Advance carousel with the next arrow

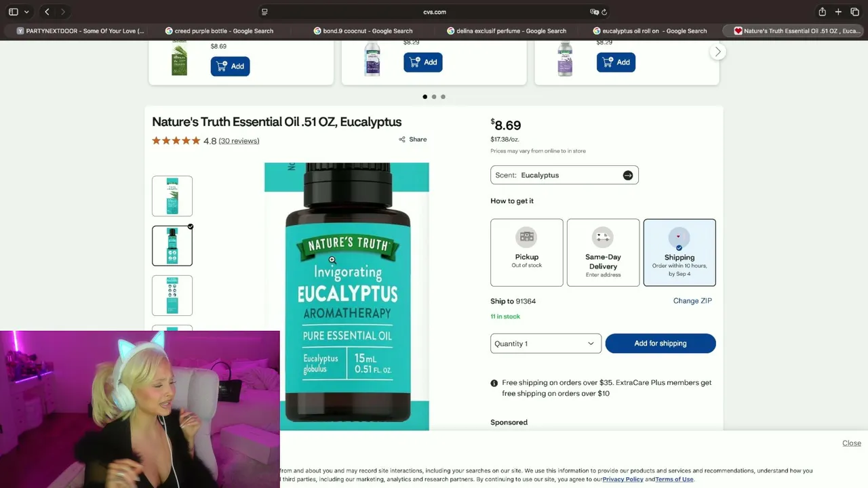[718, 52]
